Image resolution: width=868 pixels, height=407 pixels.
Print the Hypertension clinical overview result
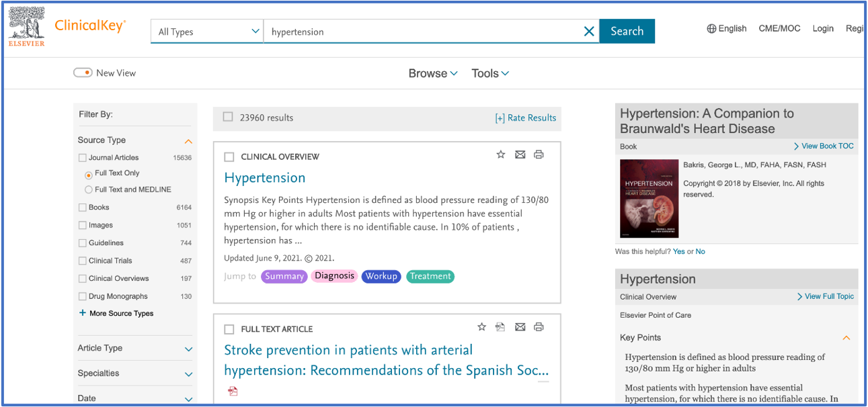(539, 155)
